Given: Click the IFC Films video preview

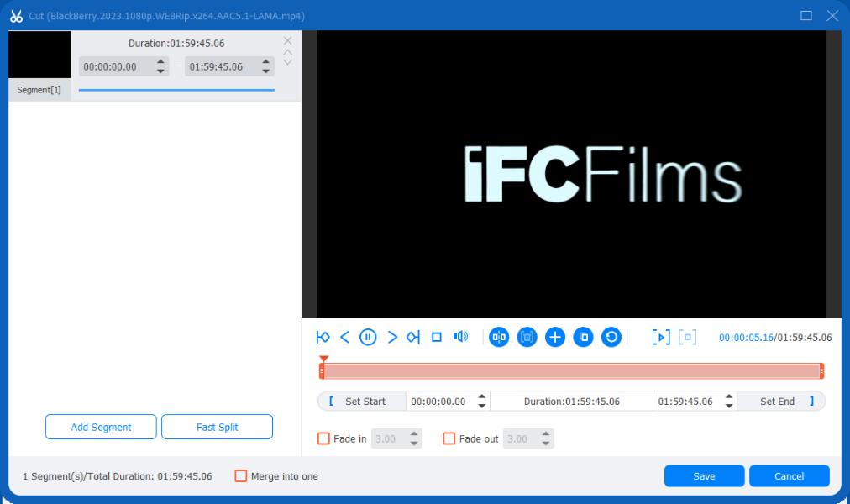Looking at the screenshot, I should pyautogui.click(x=571, y=173).
